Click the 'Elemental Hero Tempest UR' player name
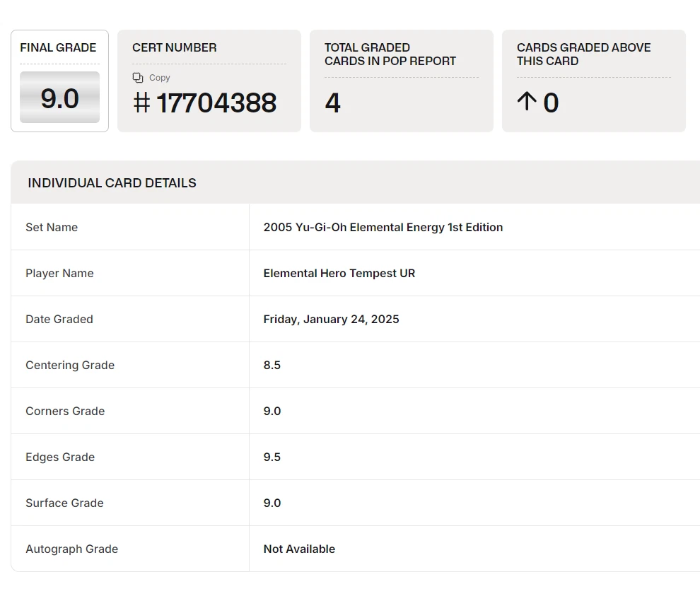Screen dimensions: 700x601 [339, 274]
